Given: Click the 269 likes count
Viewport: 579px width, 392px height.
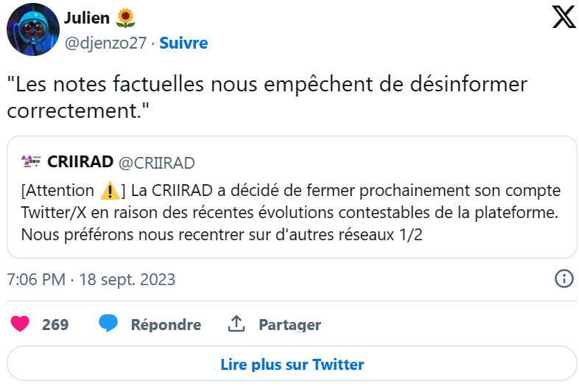Looking at the screenshot, I should [x=55, y=324].
